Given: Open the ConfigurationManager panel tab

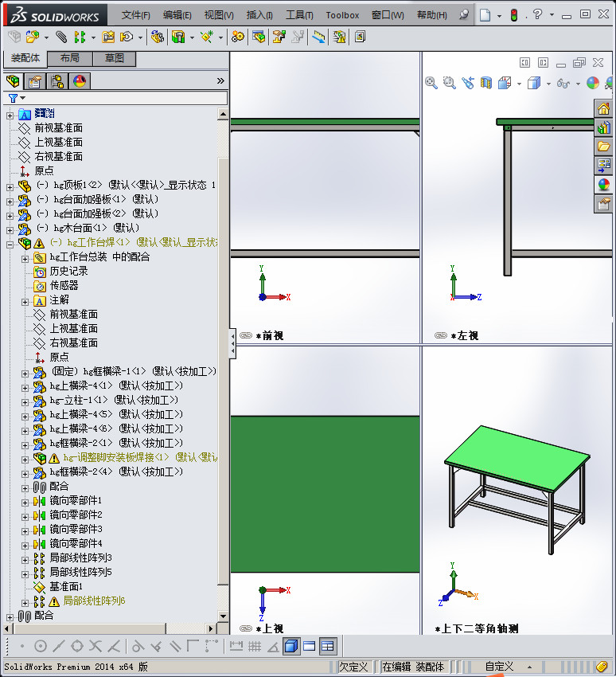Looking at the screenshot, I should [57, 81].
